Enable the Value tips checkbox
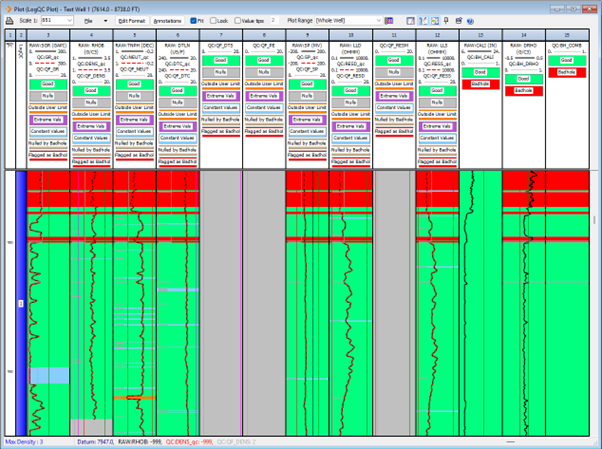This screenshot has height=449, width=602. point(238,21)
